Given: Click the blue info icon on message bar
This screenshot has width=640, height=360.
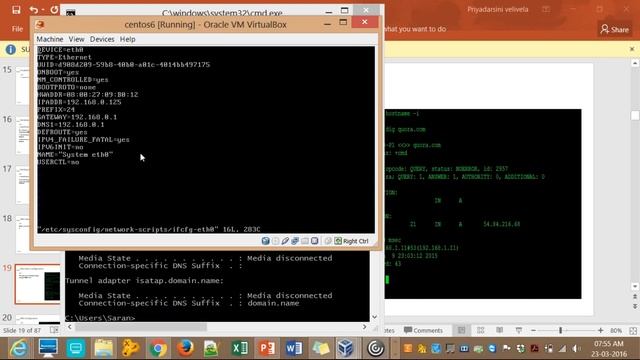Looking at the screenshot, I should pyautogui.click(x=11, y=49).
